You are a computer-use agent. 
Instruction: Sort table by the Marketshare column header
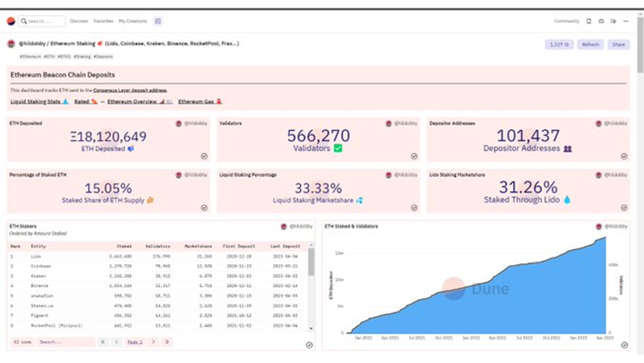pyautogui.click(x=198, y=246)
